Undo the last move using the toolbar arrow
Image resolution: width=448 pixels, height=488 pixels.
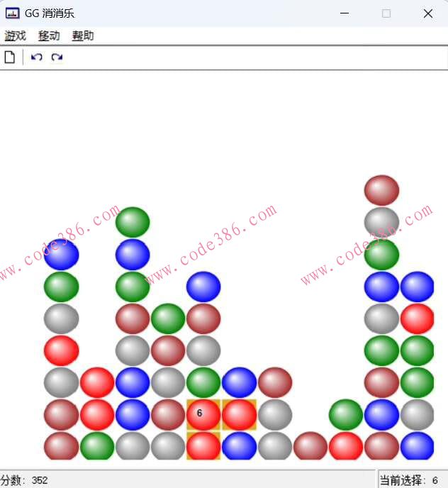37,57
